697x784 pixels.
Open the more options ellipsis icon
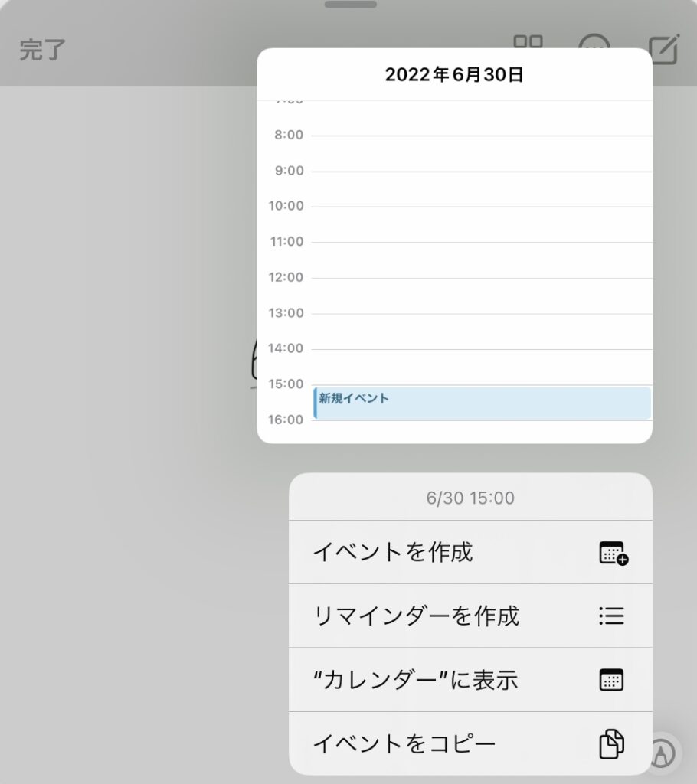pyautogui.click(x=594, y=41)
